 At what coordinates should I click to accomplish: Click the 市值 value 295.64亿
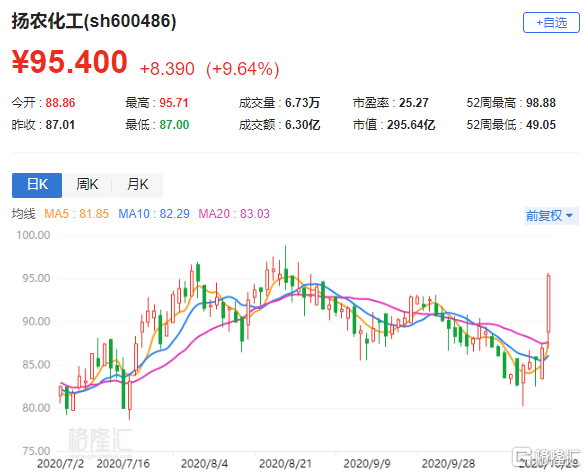pos(411,125)
